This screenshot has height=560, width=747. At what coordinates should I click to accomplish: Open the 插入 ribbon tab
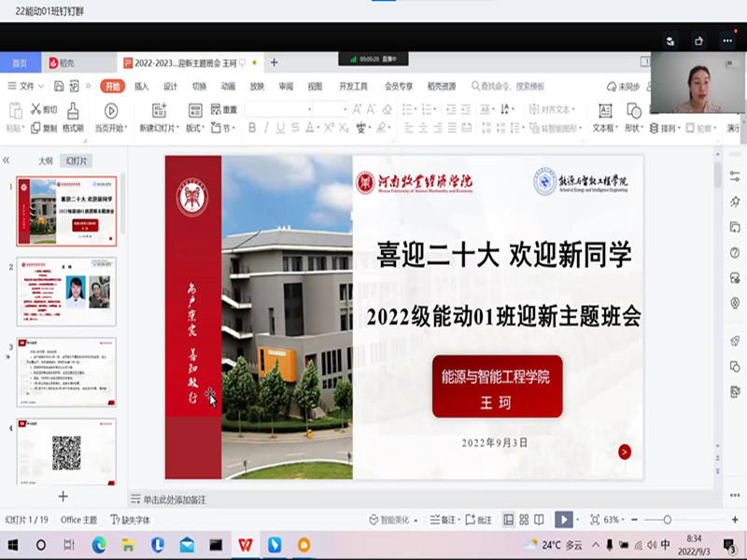pos(141,86)
